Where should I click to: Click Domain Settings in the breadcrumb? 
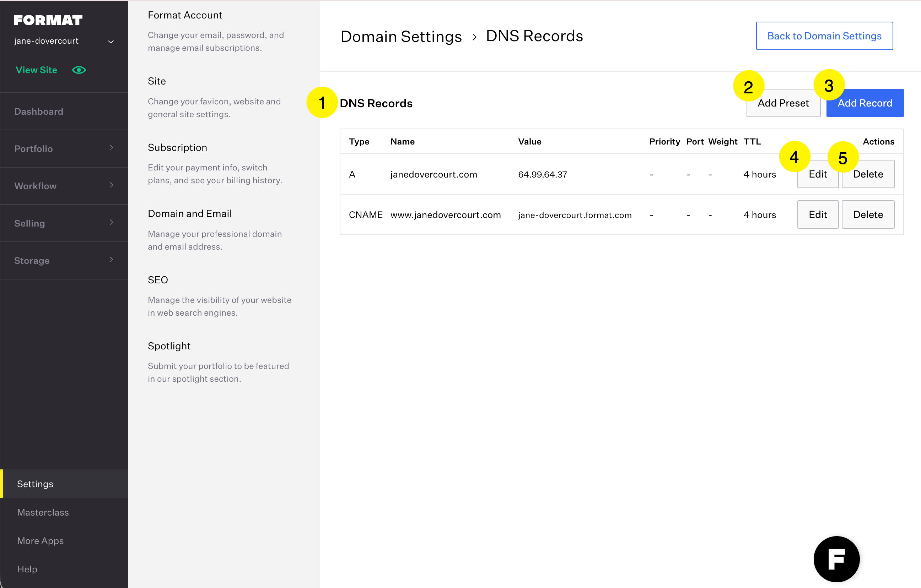pyautogui.click(x=401, y=37)
